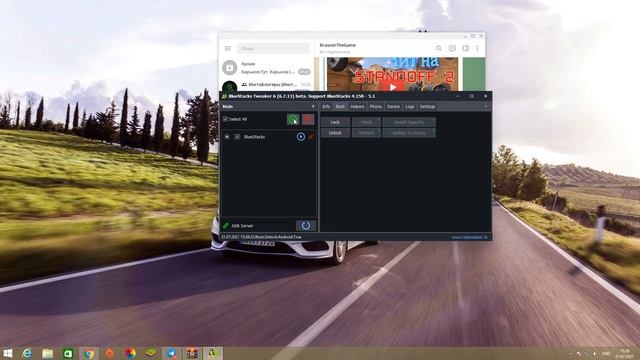
Task: Click the Tweaker status bar log message
Action: pos(262,237)
